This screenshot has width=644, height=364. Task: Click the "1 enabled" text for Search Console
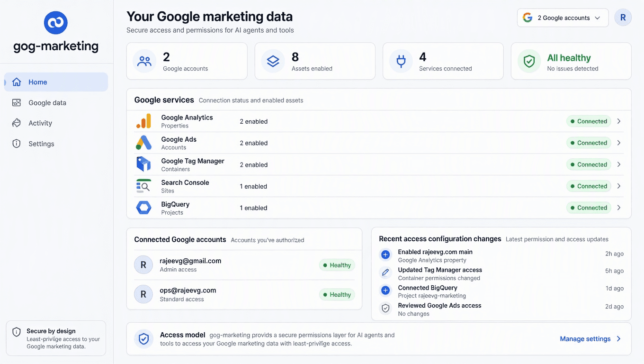tap(253, 186)
